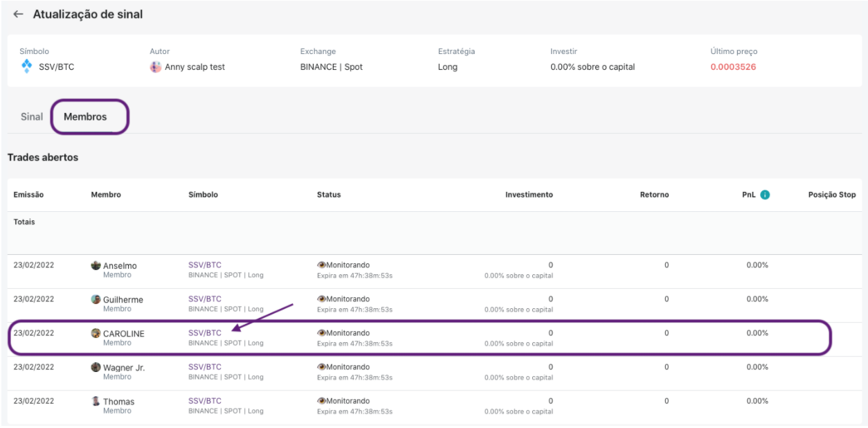
Task: Click the back arrow next to Atualização de sinal
Action: [x=18, y=15]
